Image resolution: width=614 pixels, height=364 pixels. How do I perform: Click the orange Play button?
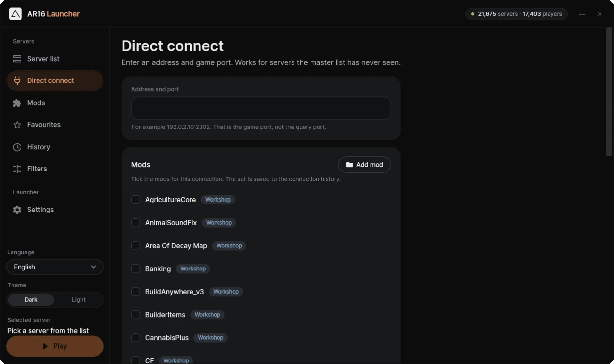pos(55,346)
